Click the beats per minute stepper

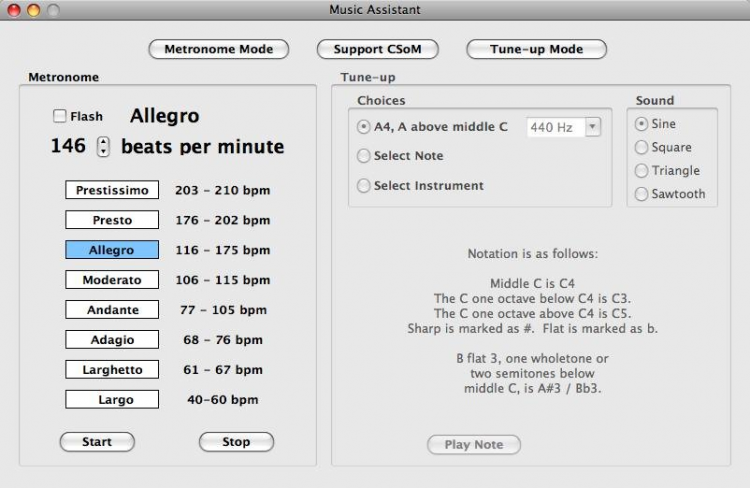pos(103,147)
